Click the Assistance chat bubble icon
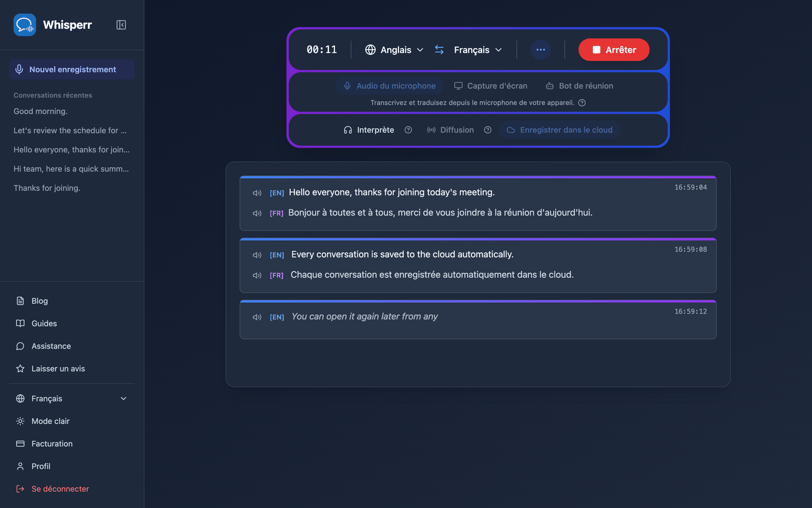 coord(20,346)
